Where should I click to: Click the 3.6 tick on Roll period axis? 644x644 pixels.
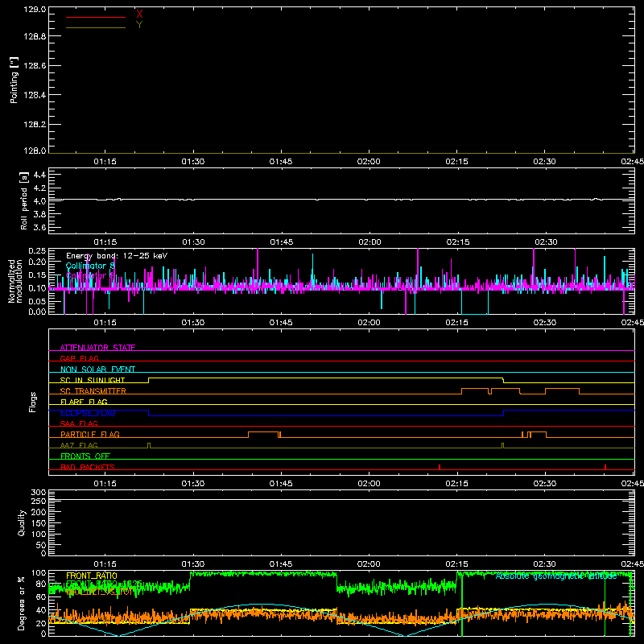click(x=39, y=227)
